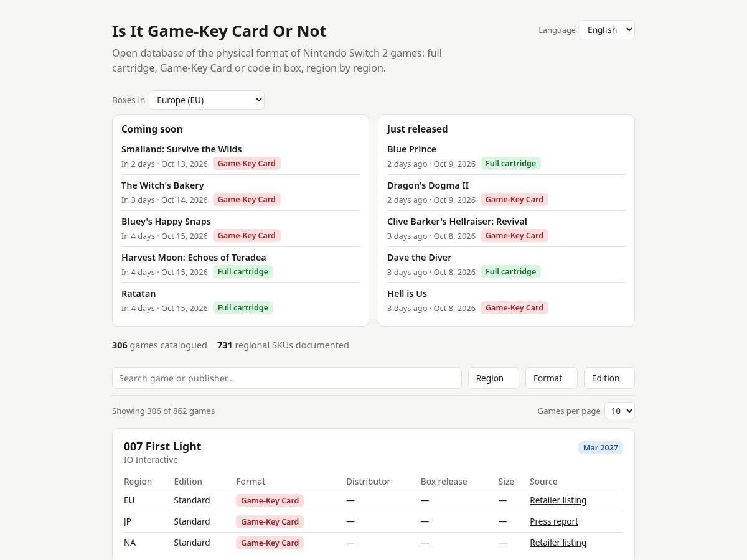The image size is (747, 560).
Task: Open the EU row Retailer listing link
Action: pos(558,500)
